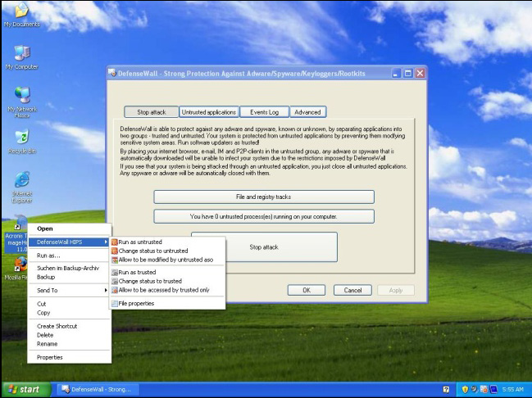Image resolution: width=532 pixels, height=398 pixels.
Task: Choose Run as untrusted
Action: coord(167,242)
